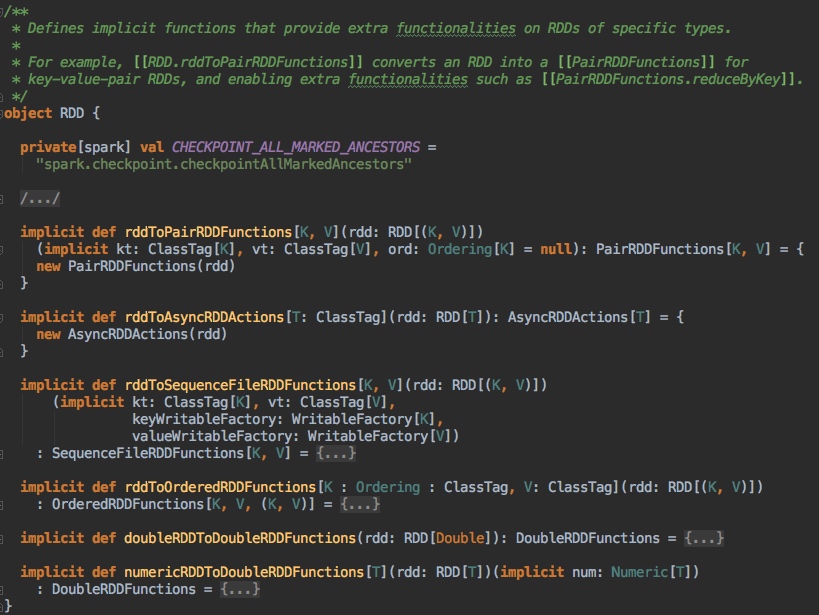Click the doubleRDDToDoubleRDDFunctions method name
This screenshot has width=819, height=615.
pos(240,538)
